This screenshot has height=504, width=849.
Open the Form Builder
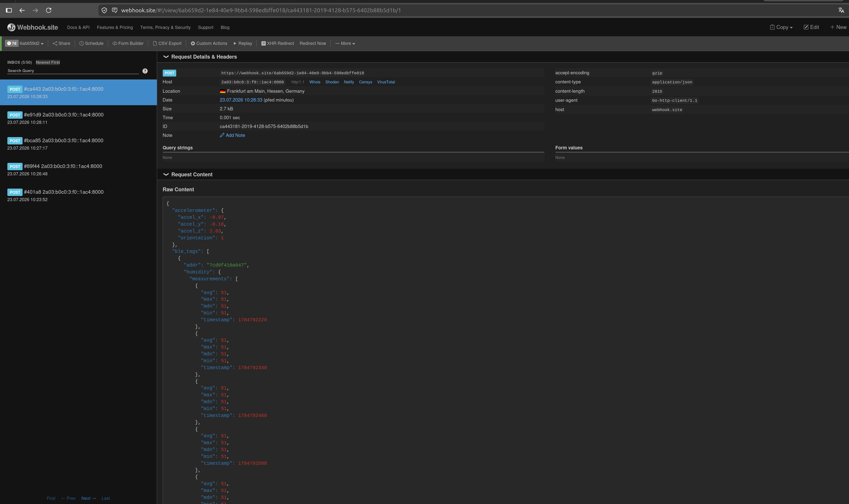point(128,43)
